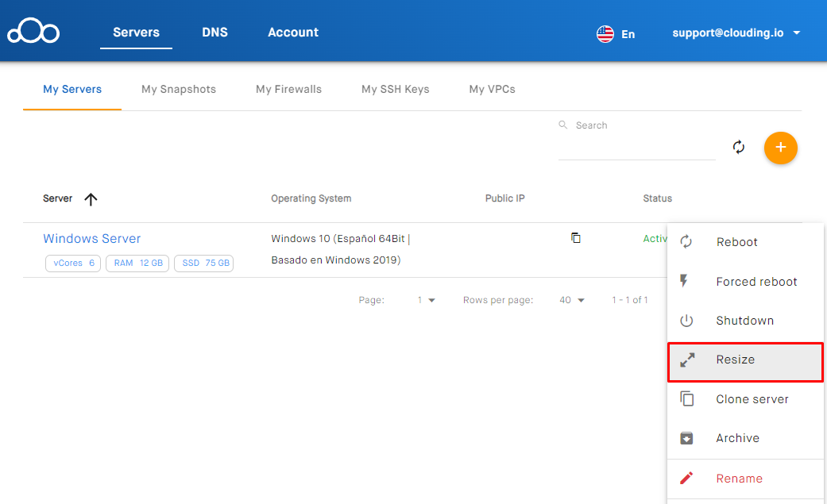This screenshot has height=504, width=827.
Task: Select Archive from the menu
Action: point(737,438)
